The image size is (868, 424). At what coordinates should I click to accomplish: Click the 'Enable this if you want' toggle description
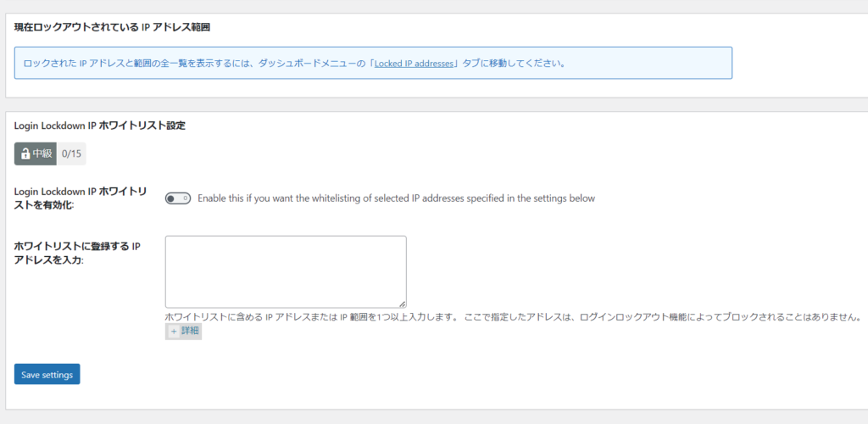[396, 198]
